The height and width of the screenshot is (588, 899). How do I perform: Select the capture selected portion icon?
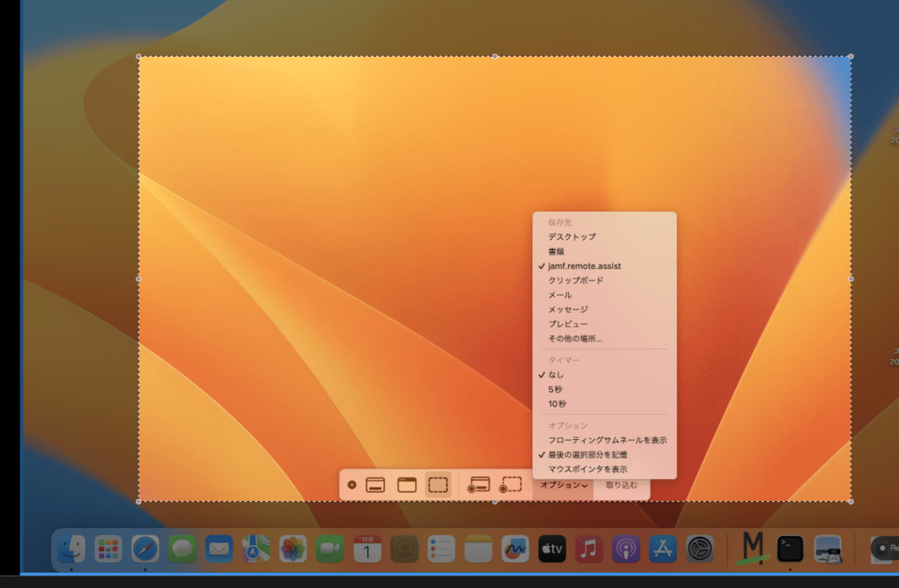[x=438, y=485]
